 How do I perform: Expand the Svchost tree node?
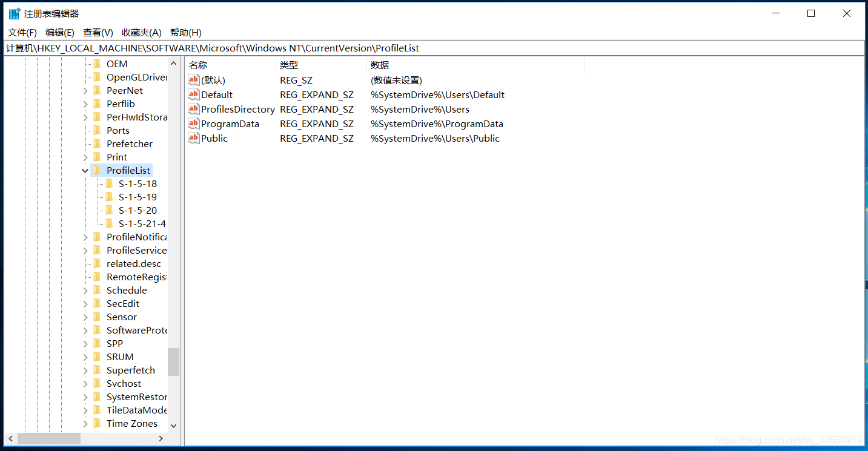(x=85, y=384)
